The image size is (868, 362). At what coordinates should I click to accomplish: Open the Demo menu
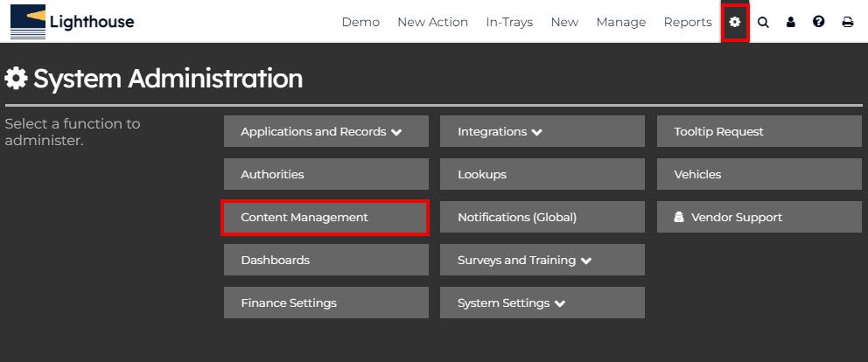coord(360,22)
